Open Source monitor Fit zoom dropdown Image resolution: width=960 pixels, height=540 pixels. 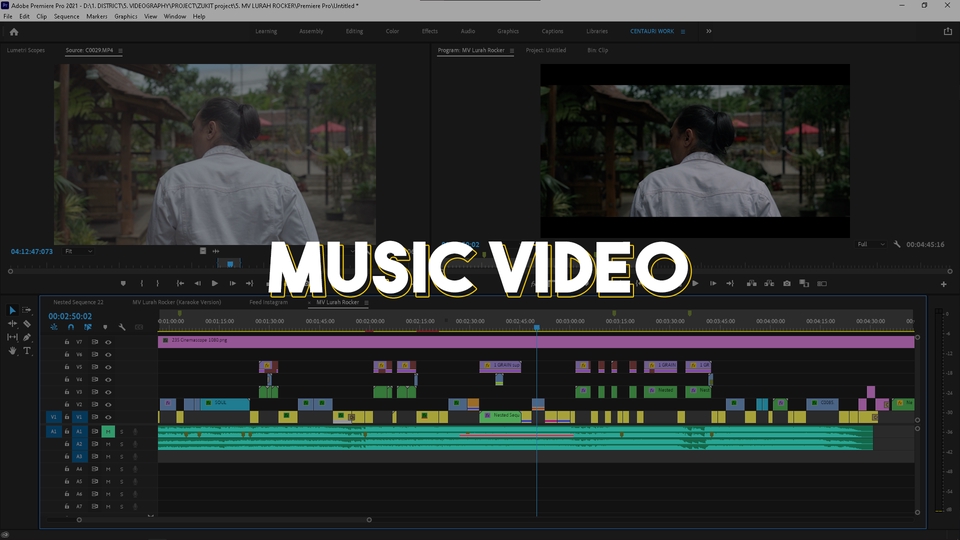tap(78, 251)
